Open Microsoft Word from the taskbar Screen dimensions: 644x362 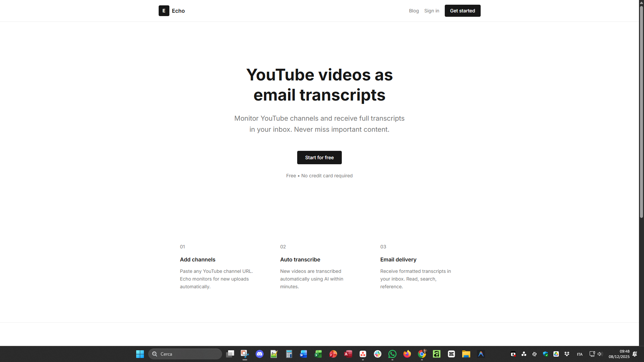click(x=304, y=354)
